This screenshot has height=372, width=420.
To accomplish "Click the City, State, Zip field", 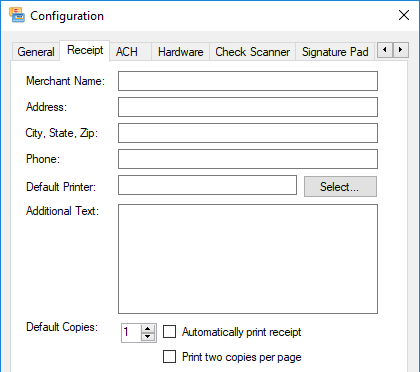I will click(248, 133).
